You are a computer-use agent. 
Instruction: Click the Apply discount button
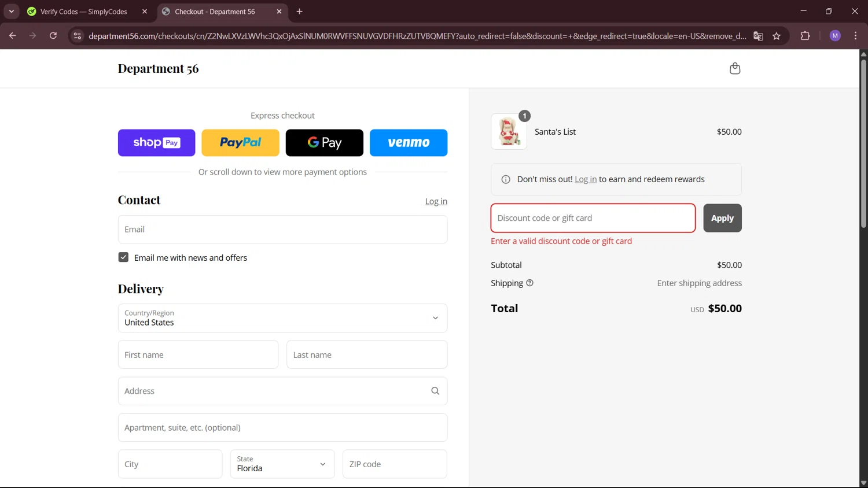point(722,218)
